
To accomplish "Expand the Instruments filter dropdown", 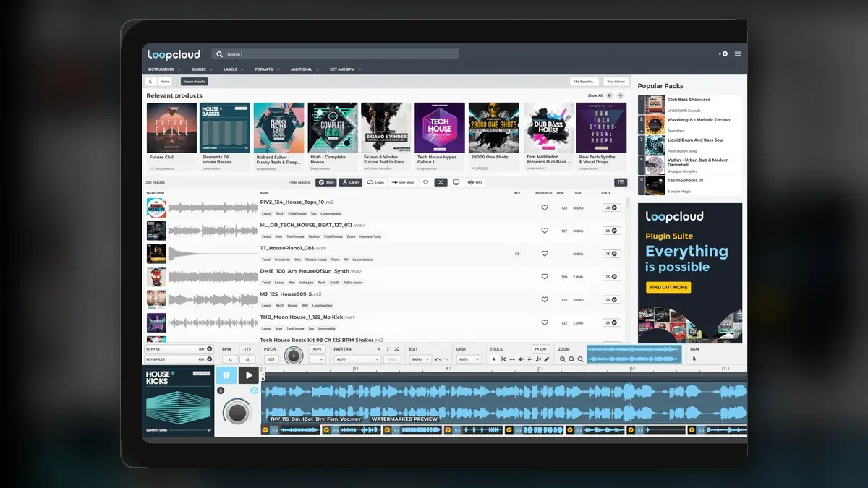I will pyautogui.click(x=163, y=69).
